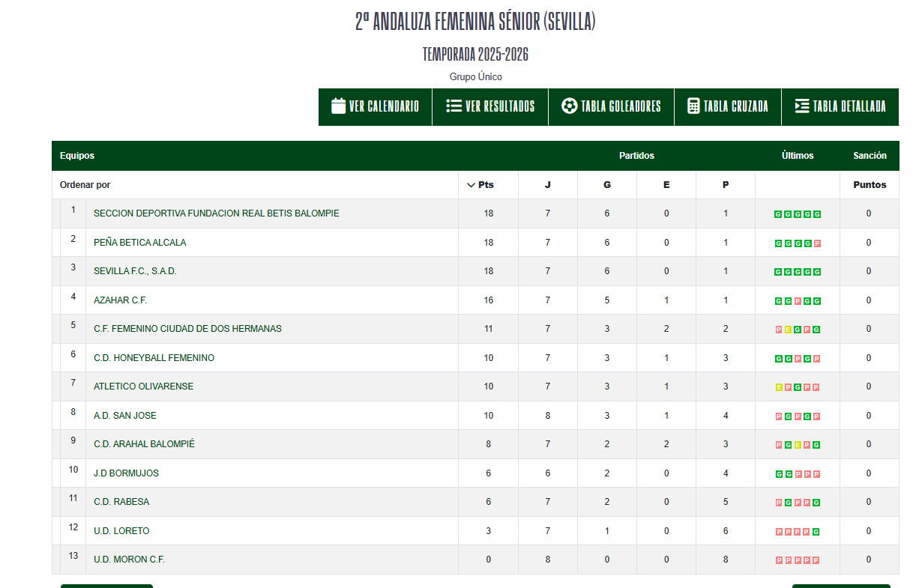Select team A.D. San Jose
The image size is (916, 588).
coord(125,416)
